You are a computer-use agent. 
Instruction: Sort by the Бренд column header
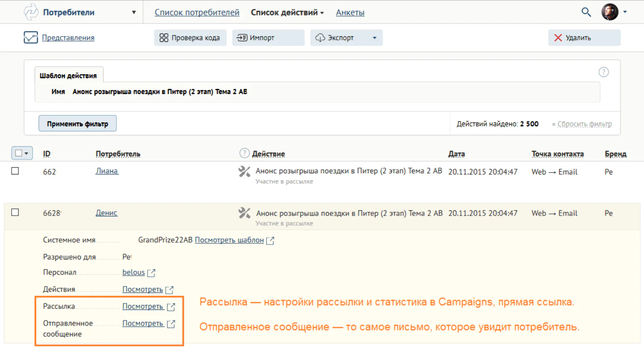(615, 154)
